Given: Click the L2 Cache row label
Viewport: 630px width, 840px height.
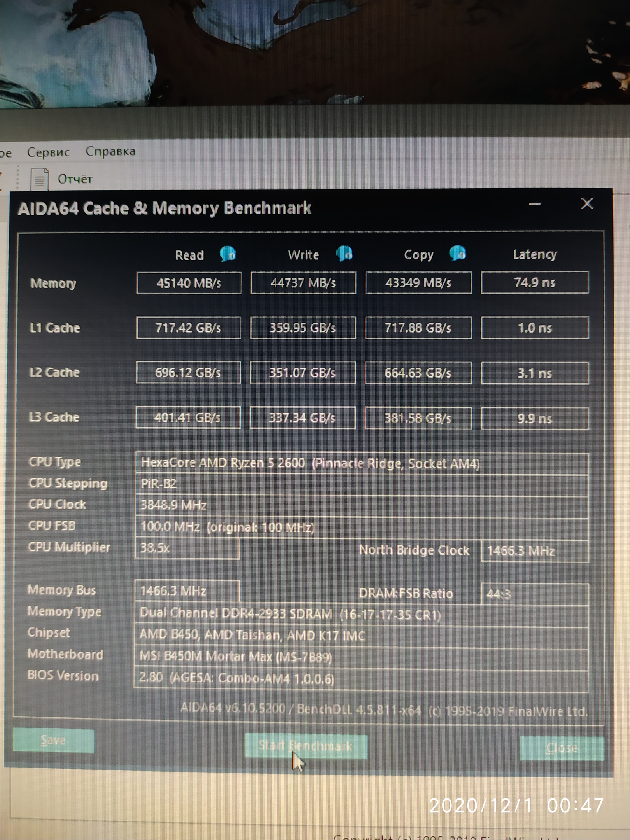Looking at the screenshot, I should 54,373.
